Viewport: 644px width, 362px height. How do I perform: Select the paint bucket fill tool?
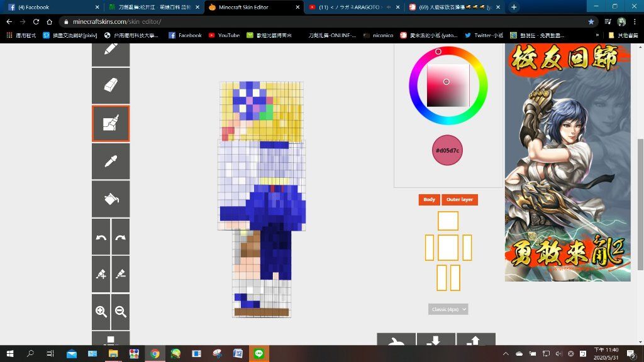pyautogui.click(x=111, y=199)
